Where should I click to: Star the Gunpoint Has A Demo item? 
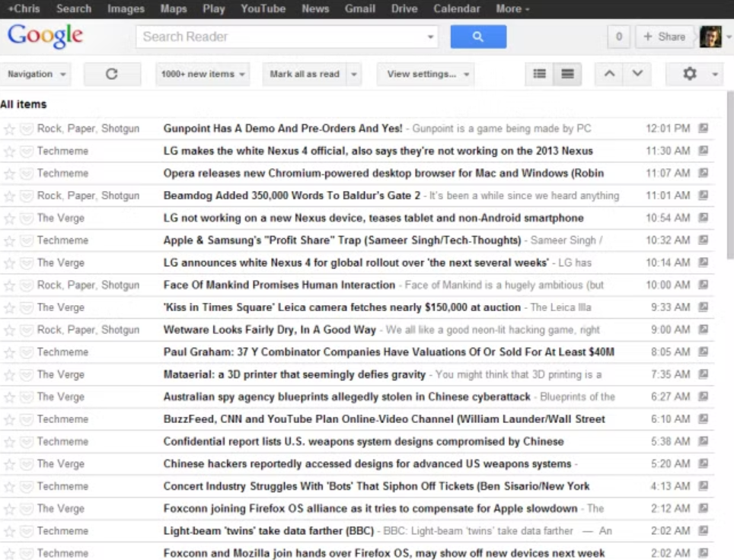9,129
